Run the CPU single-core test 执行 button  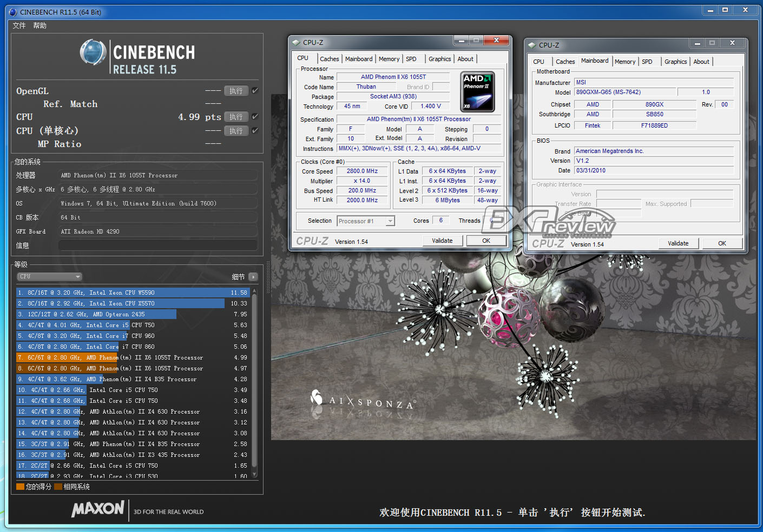(236, 131)
